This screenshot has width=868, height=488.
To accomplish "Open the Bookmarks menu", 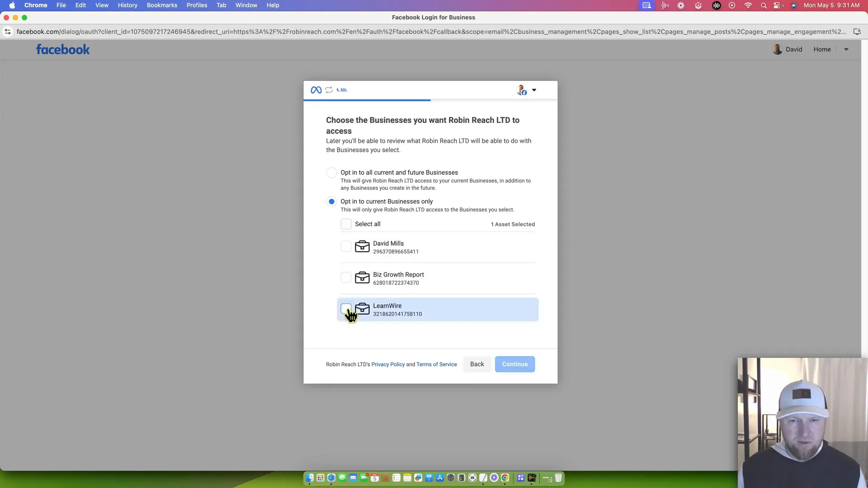I will coord(162,5).
